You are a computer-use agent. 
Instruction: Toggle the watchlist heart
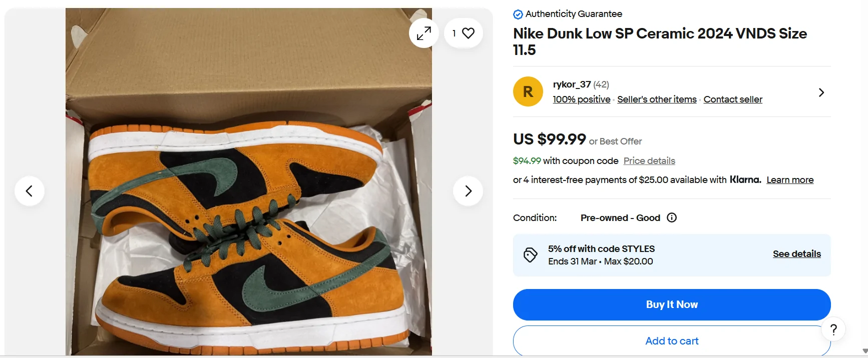[468, 33]
